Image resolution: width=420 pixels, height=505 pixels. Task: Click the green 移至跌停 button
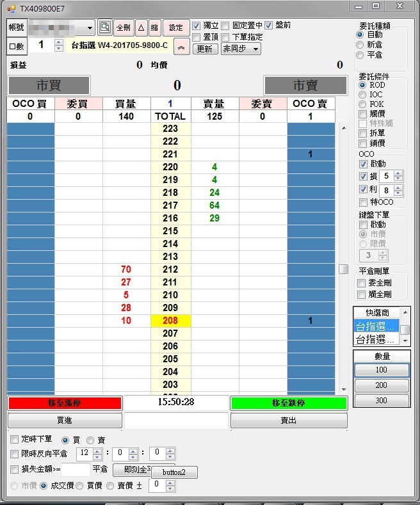[289, 403]
